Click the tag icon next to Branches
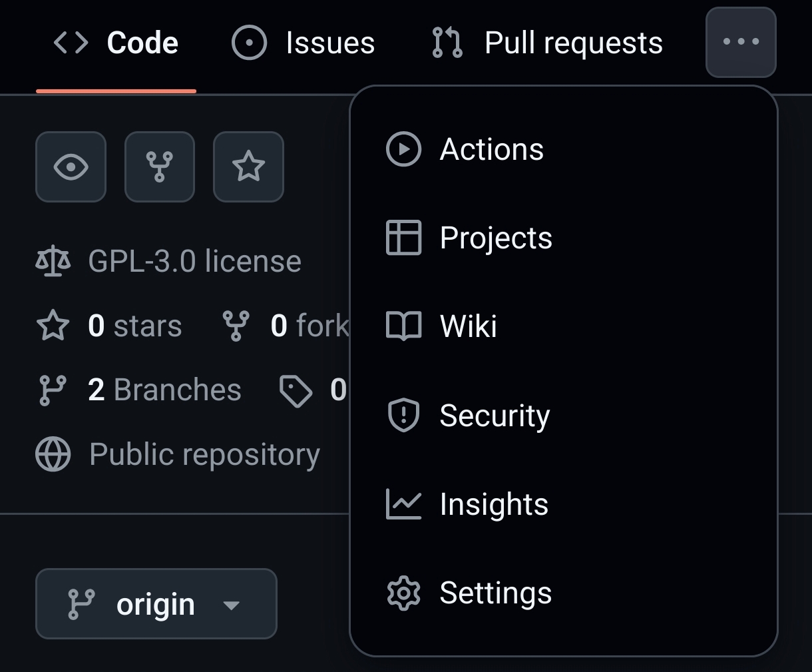 (x=296, y=391)
